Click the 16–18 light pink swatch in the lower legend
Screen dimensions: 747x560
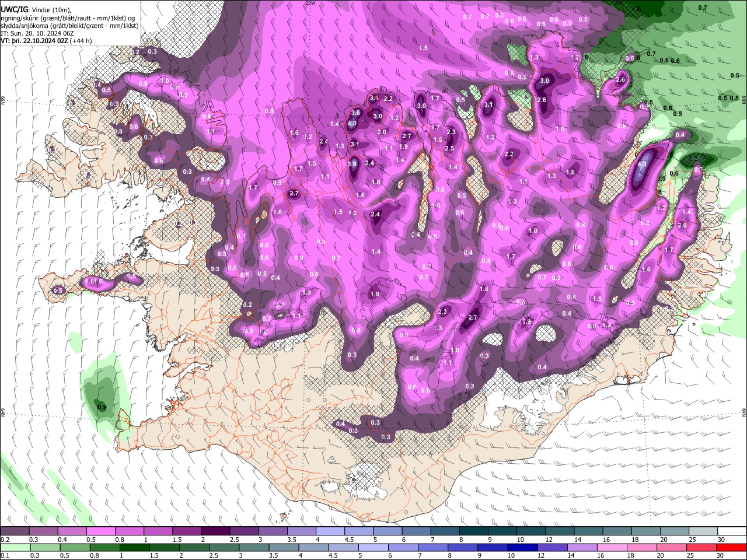[x=612, y=547]
